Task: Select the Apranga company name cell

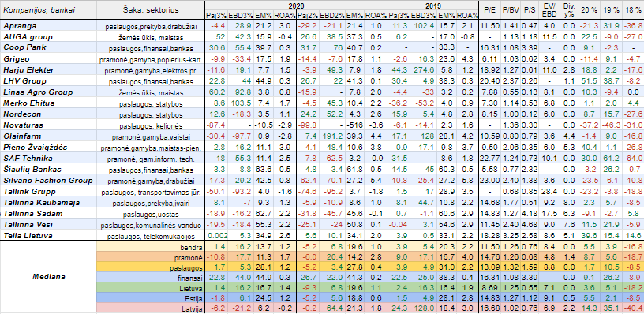Action: click(x=48, y=26)
